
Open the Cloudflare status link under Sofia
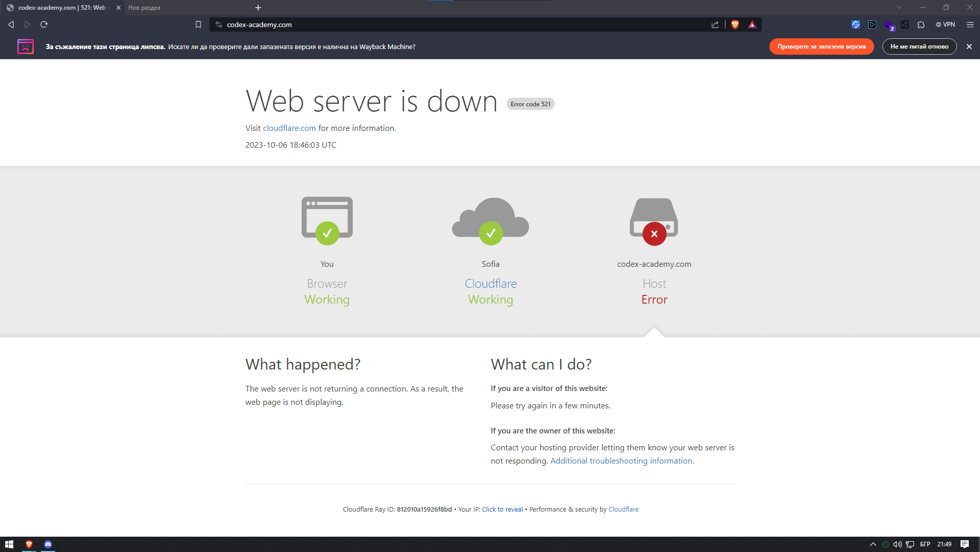point(491,284)
